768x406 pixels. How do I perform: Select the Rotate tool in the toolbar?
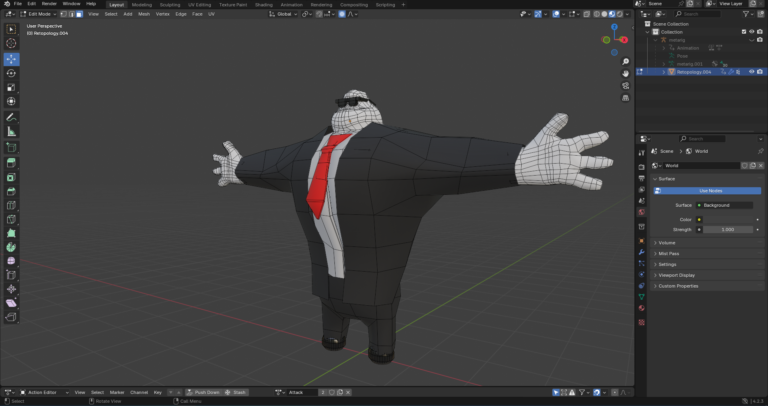click(x=11, y=73)
